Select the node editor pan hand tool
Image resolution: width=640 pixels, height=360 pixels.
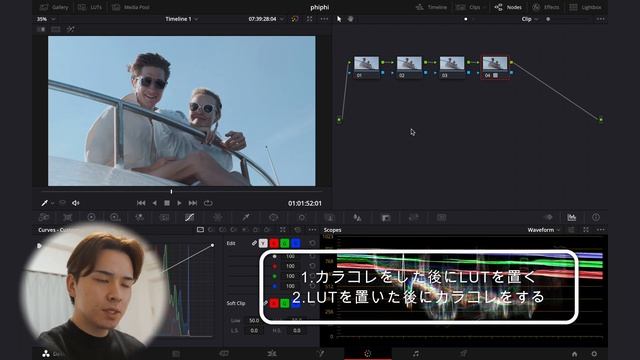[x=350, y=19]
